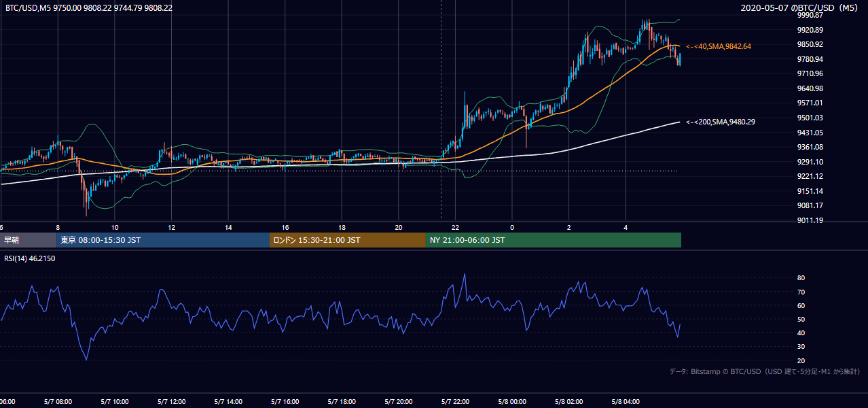Click the 東京 08:00-15:30 JST session bar
The height and width of the screenshot is (408, 868).
pos(163,240)
